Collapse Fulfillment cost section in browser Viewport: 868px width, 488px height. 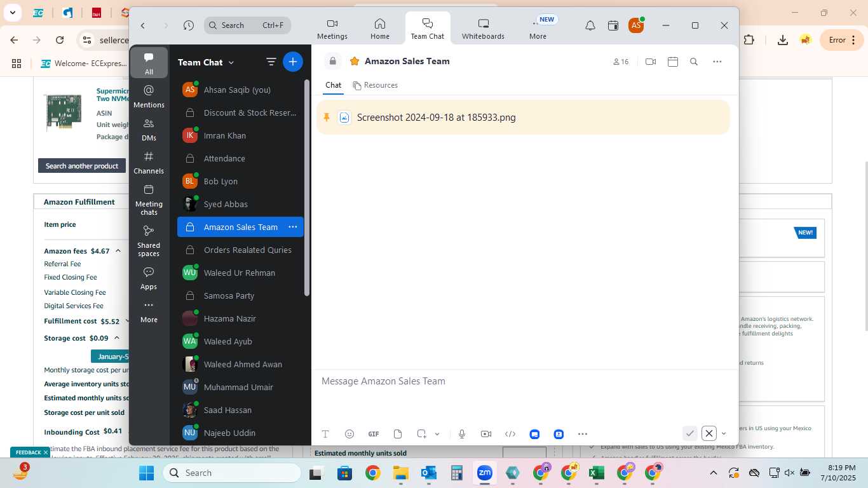pyautogui.click(x=128, y=321)
